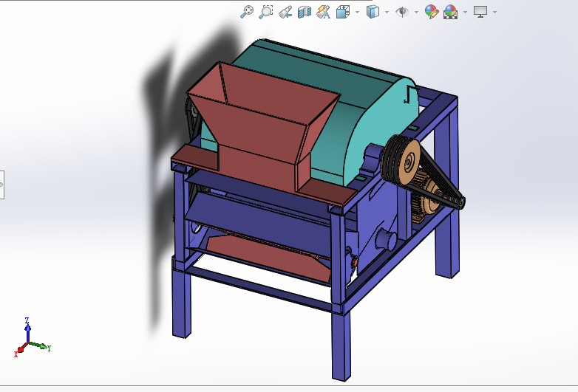Expand the Display Style dropdown arrow
Screen dimensions: 578x392
tap(387, 12)
